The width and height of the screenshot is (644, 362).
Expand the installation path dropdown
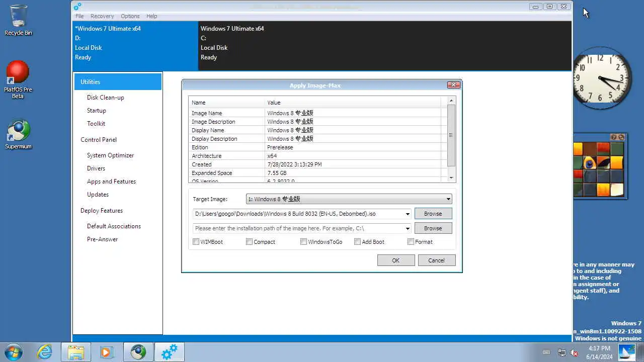408,228
